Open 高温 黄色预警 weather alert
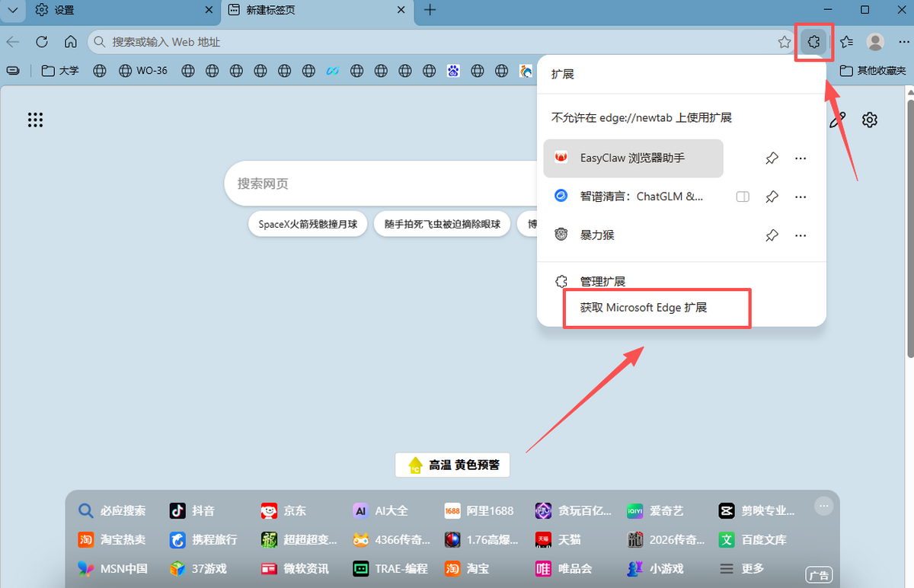 (453, 465)
